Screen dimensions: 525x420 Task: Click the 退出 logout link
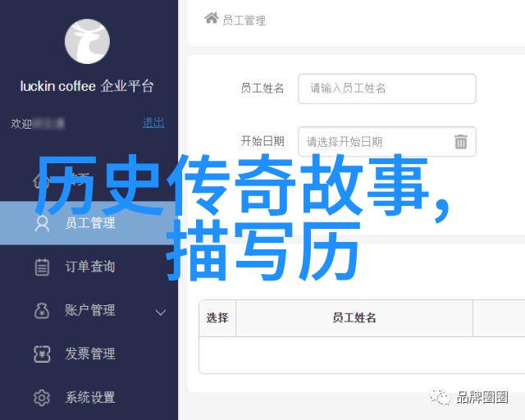[x=153, y=123]
